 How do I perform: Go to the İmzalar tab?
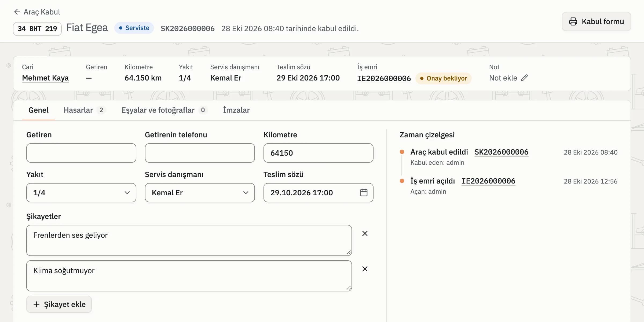(236, 110)
